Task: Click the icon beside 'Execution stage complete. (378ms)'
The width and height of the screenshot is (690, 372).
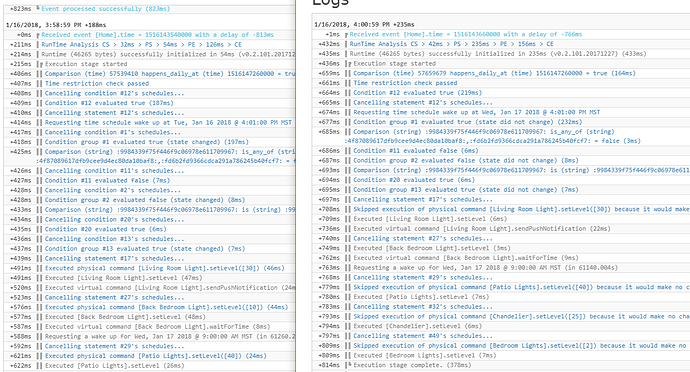Action: (x=348, y=365)
